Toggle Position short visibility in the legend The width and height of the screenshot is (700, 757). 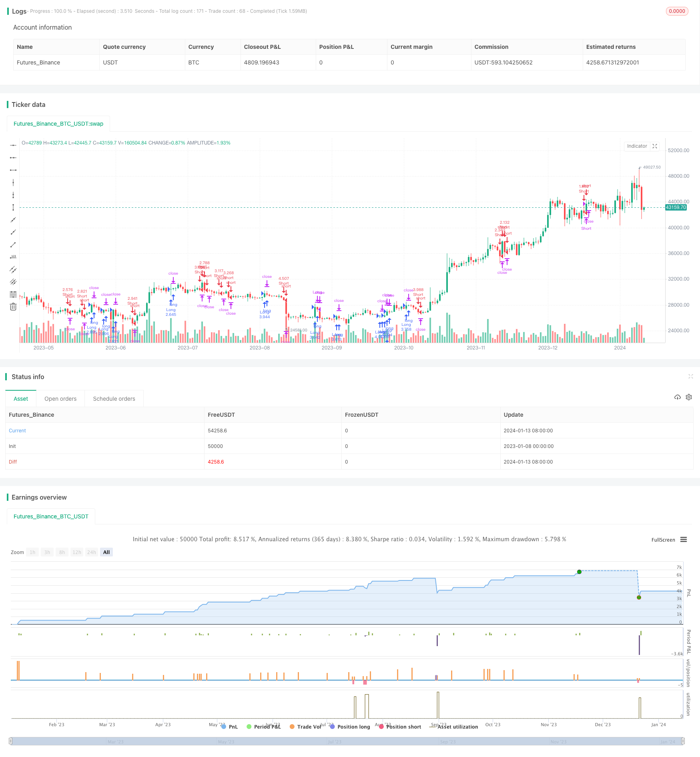(403, 727)
